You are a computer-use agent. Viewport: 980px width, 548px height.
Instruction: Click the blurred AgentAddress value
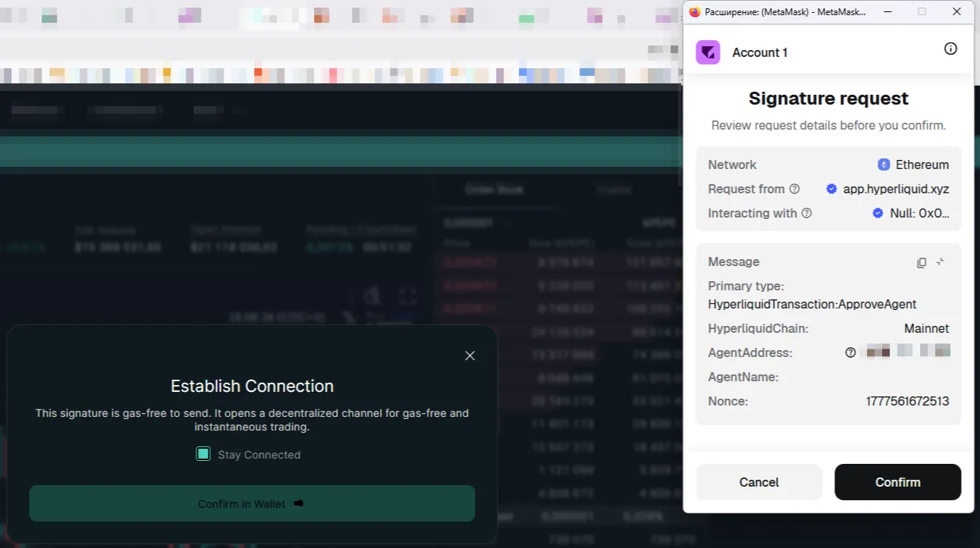908,351
